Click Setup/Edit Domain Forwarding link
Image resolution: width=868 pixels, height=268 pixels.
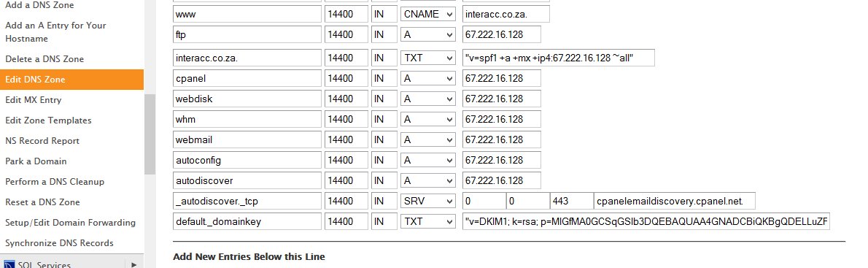click(x=70, y=223)
